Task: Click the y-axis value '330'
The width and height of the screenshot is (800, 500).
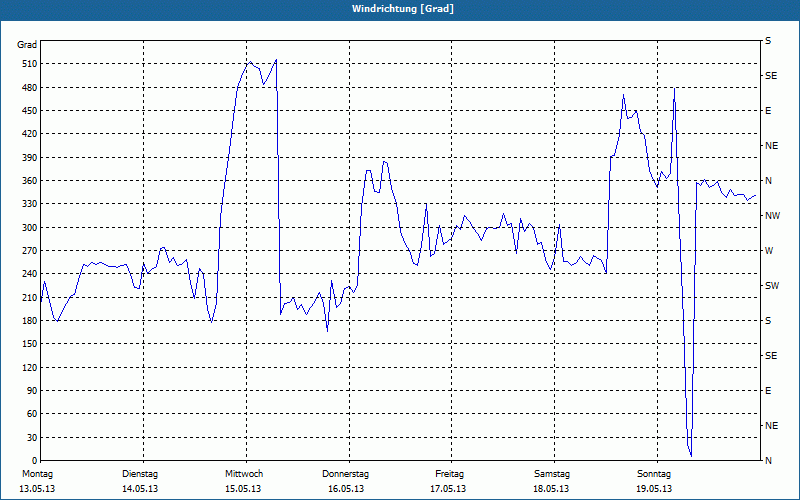Action: 30,204
